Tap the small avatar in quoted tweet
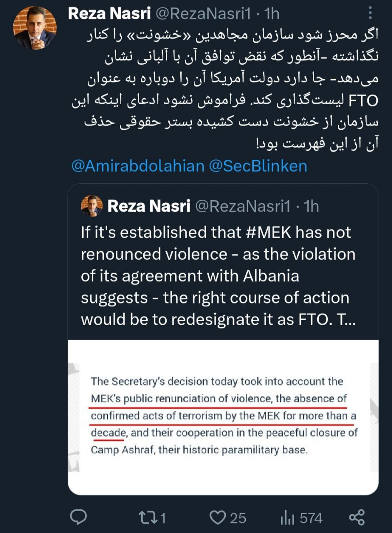392x533 pixels. point(92,206)
